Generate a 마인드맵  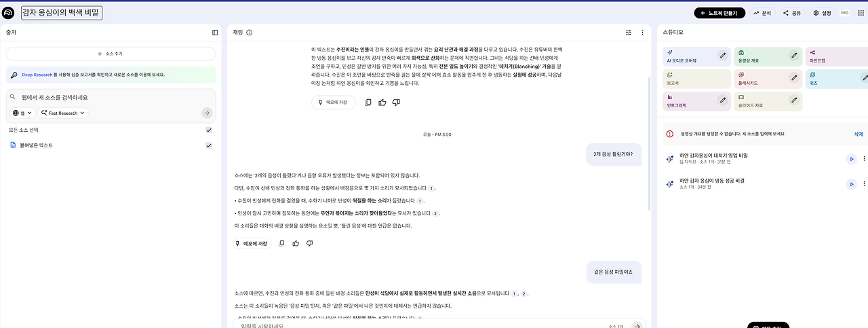(836, 56)
